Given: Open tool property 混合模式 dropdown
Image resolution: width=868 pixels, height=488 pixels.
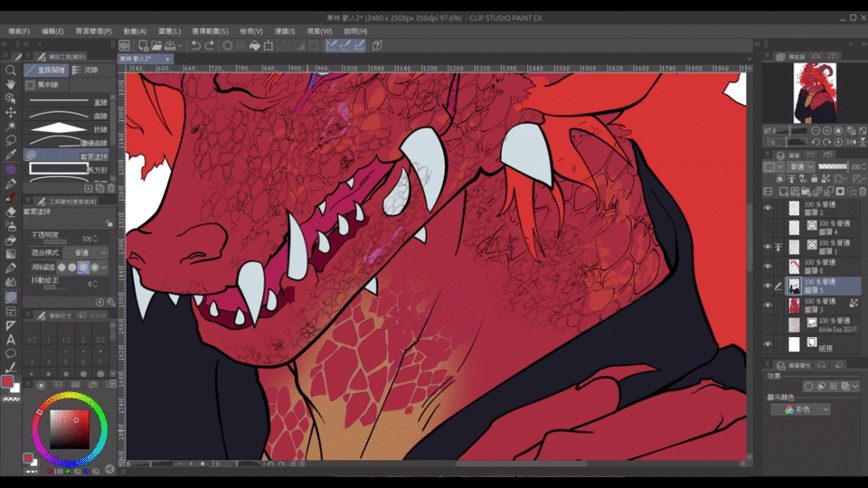Looking at the screenshot, I should click(85, 253).
